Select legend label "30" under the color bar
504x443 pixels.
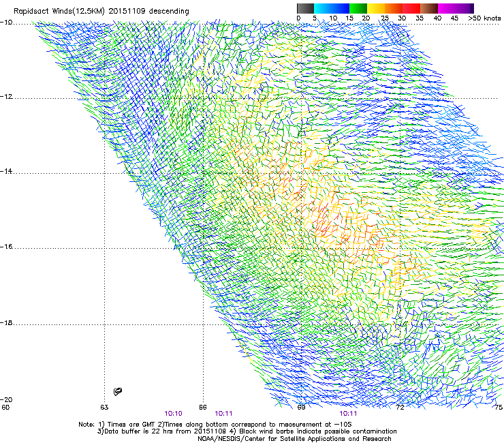click(402, 18)
